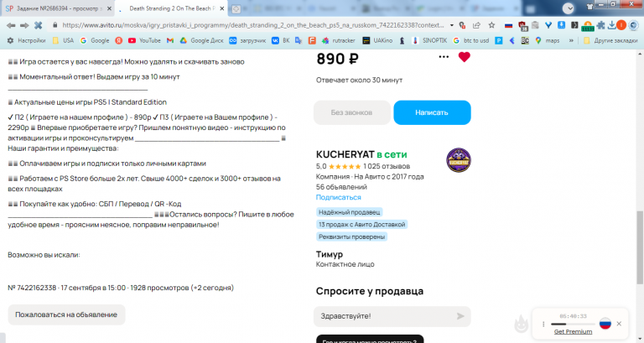Image resolution: width=644 pixels, height=343 pixels.
Task: Open the YouTube bookmark
Action: pyautogui.click(x=144, y=40)
